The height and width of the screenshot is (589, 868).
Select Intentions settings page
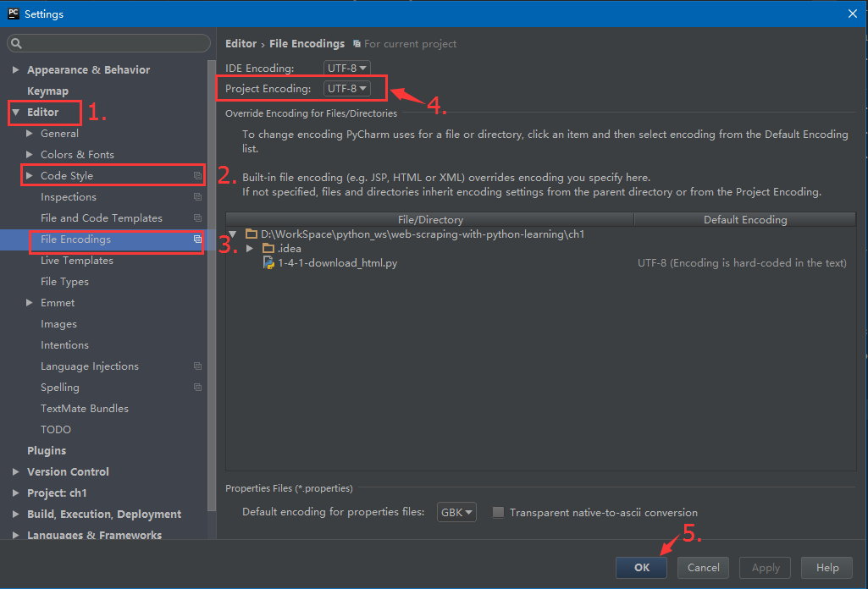point(64,345)
